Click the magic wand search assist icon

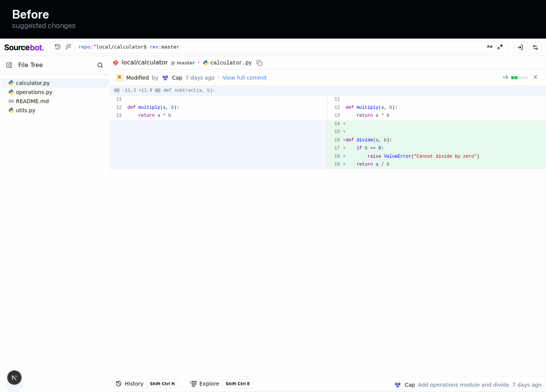68,47
